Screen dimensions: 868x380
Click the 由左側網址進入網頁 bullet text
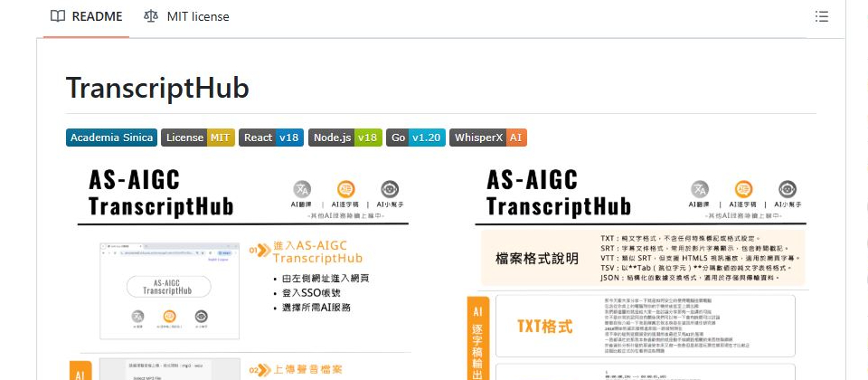(325, 278)
